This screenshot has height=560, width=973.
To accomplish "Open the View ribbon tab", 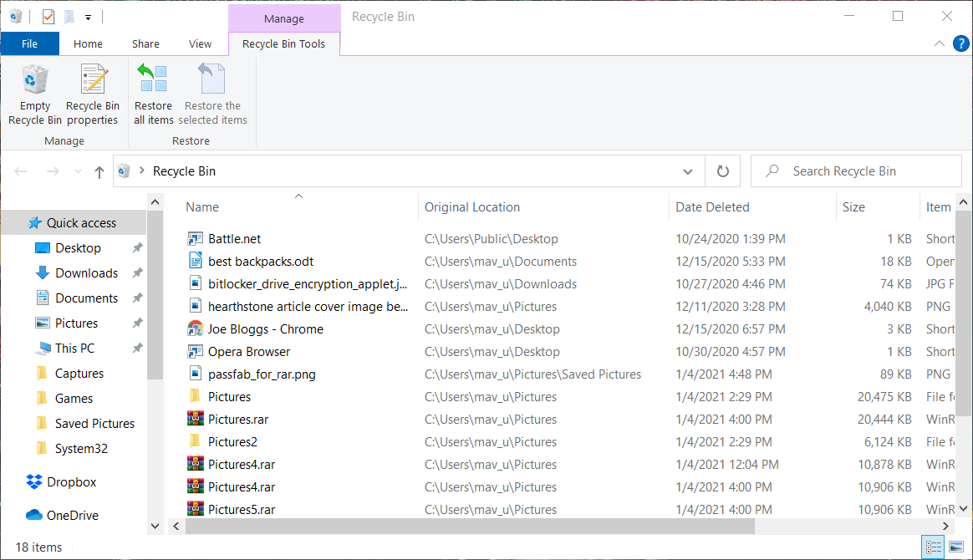I will [200, 43].
